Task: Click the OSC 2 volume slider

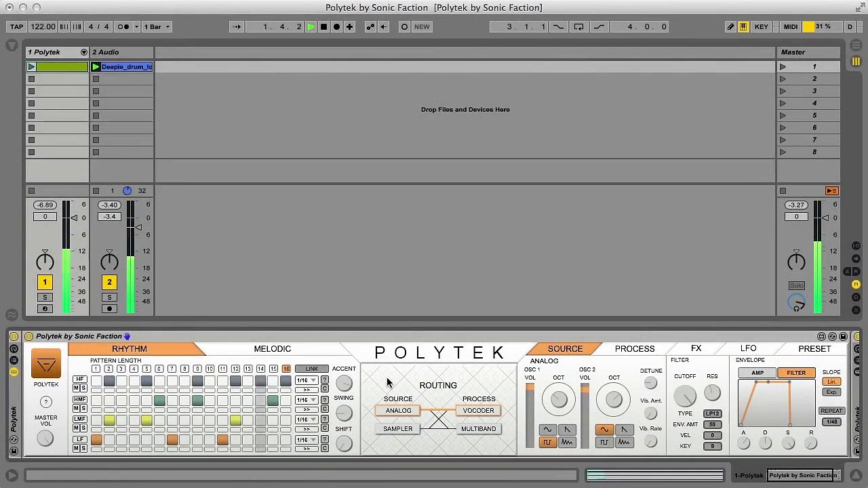Action: pyautogui.click(x=585, y=415)
